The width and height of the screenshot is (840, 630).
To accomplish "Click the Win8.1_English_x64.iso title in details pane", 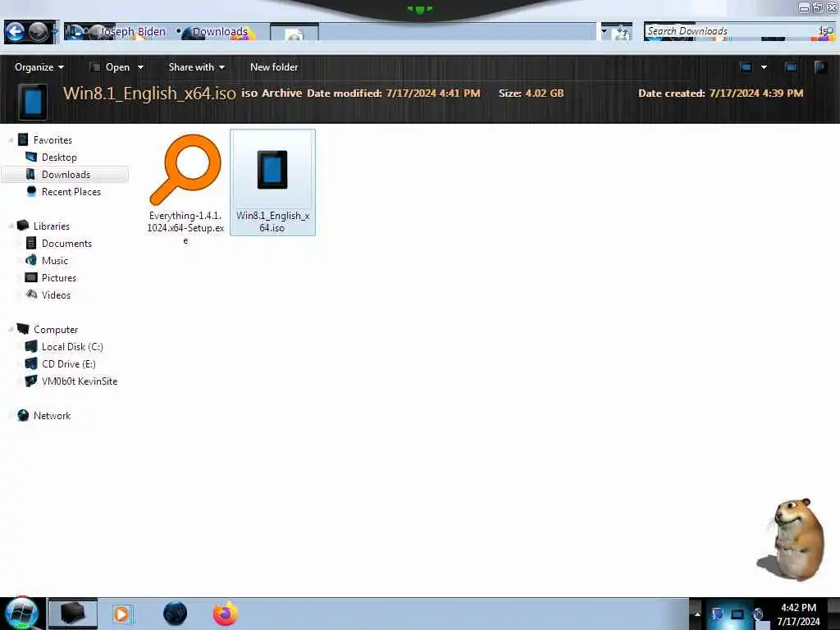I will click(x=149, y=94).
